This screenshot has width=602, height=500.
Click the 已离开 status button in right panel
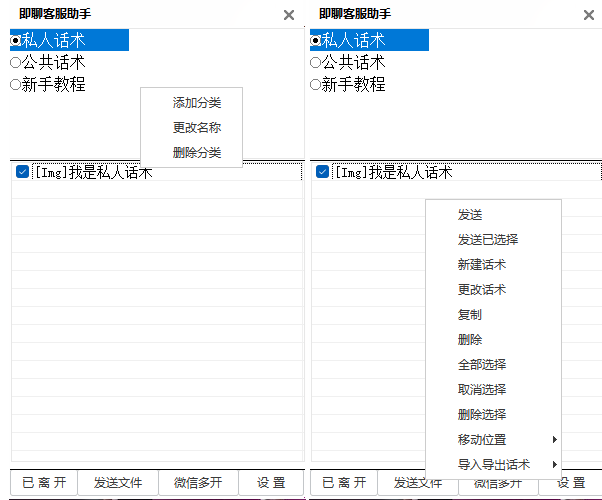[344, 483]
